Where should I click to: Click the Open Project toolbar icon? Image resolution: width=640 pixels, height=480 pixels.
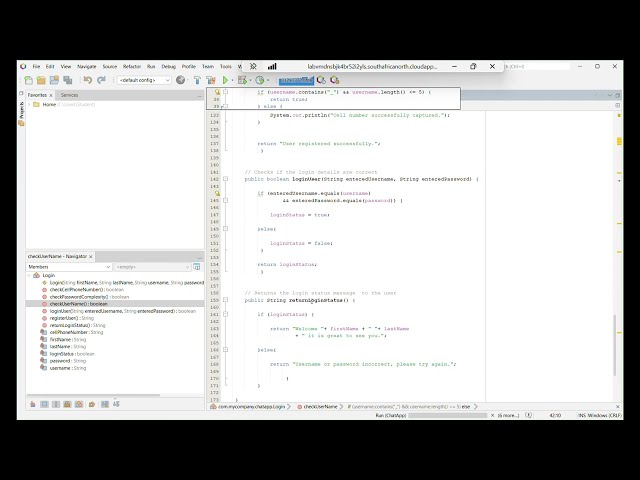pyautogui.click(x=54, y=80)
